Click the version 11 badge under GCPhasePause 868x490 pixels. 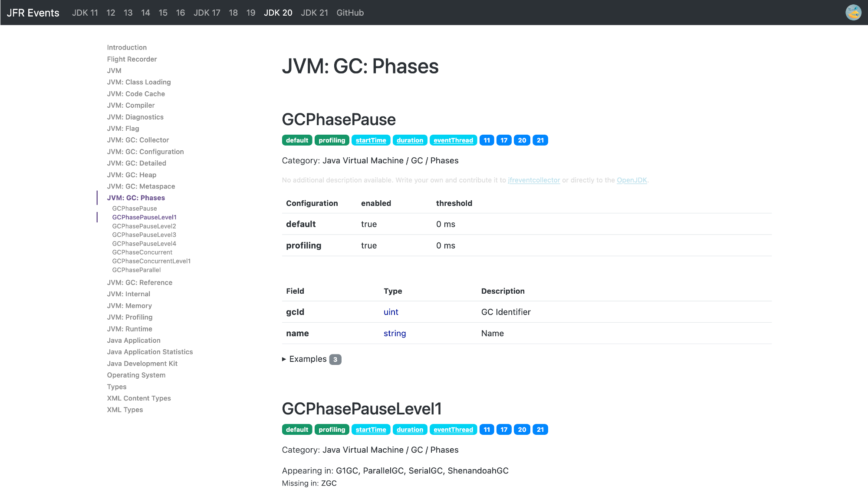(487, 140)
